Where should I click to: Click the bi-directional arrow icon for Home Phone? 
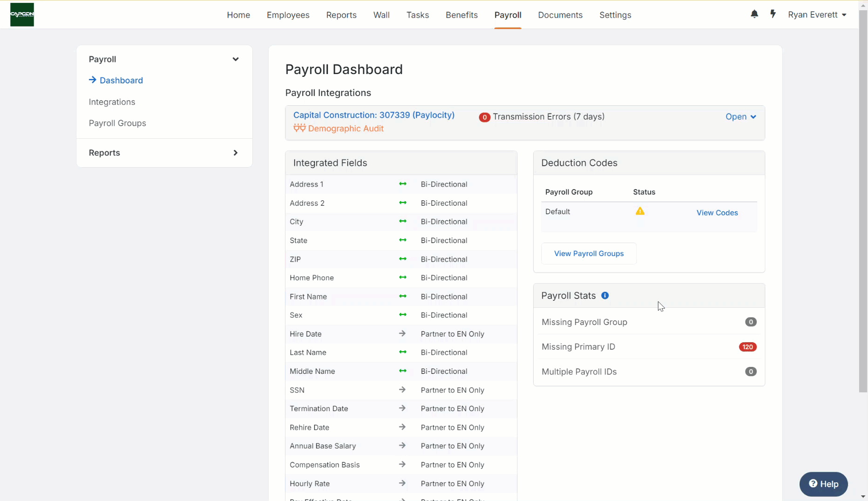click(x=403, y=278)
